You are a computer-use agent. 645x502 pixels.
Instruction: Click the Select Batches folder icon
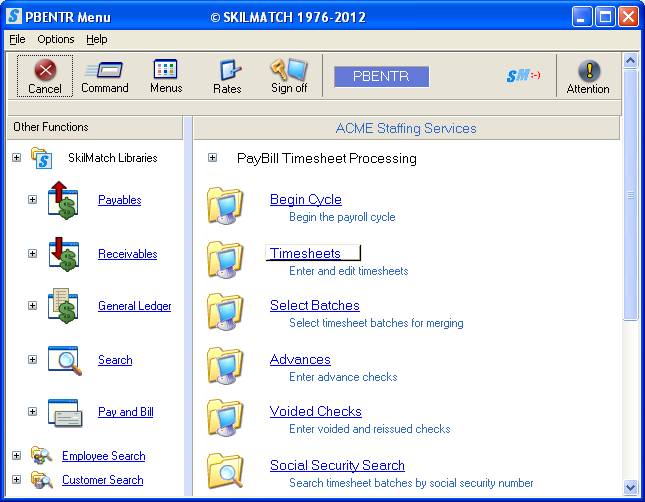coord(225,311)
